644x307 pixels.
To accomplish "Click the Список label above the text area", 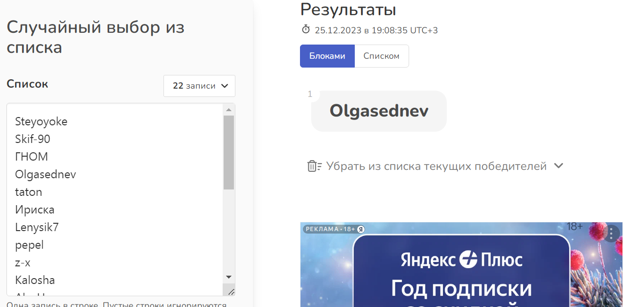I will pyautogui.click(x=27, y=84).
